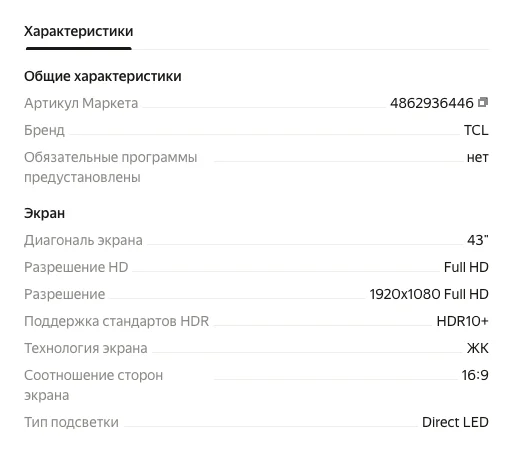Click the Поддержка стандартов HDR label
This screenshot has height=465, width=513.
[x=116, y=321]
